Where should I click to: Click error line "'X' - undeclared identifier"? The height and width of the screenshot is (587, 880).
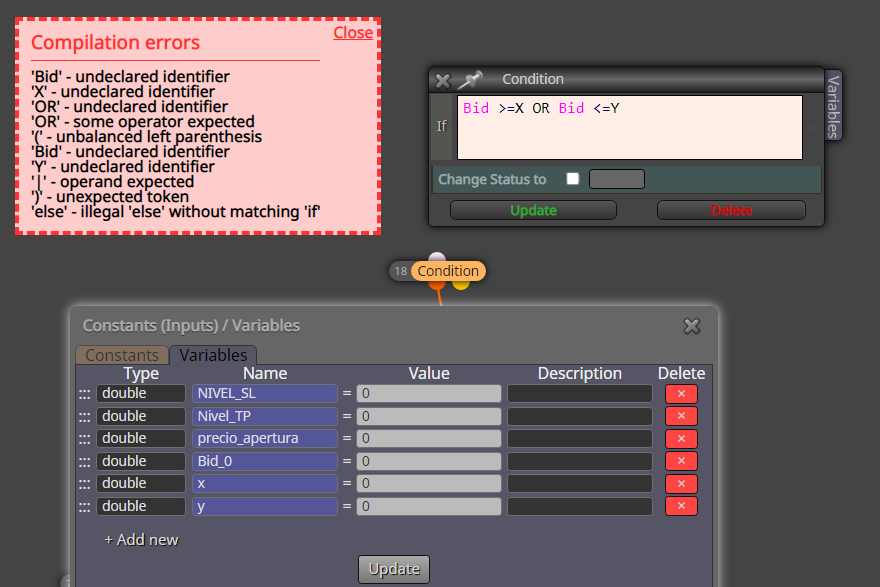(x=123, y=92)
